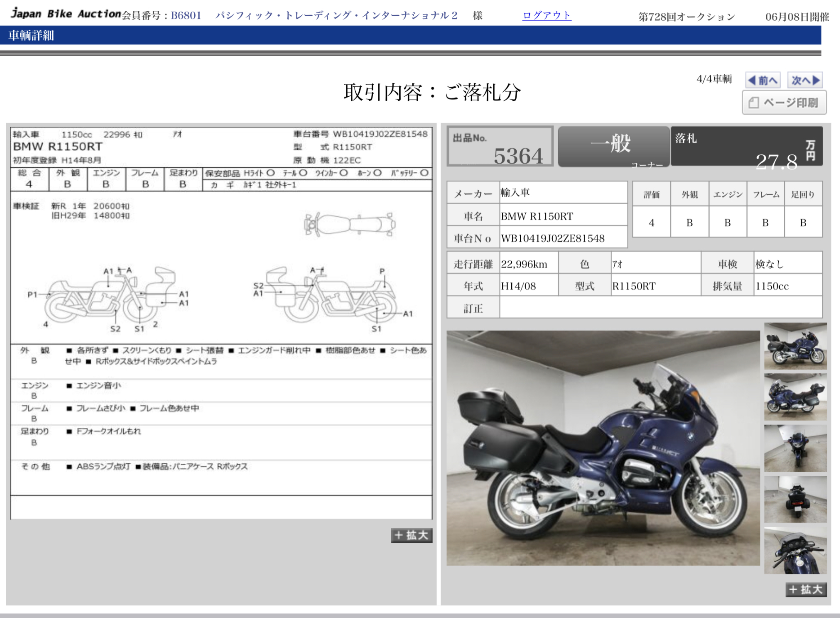Click エンジン音小 engine note

click(x=98, y=385)
